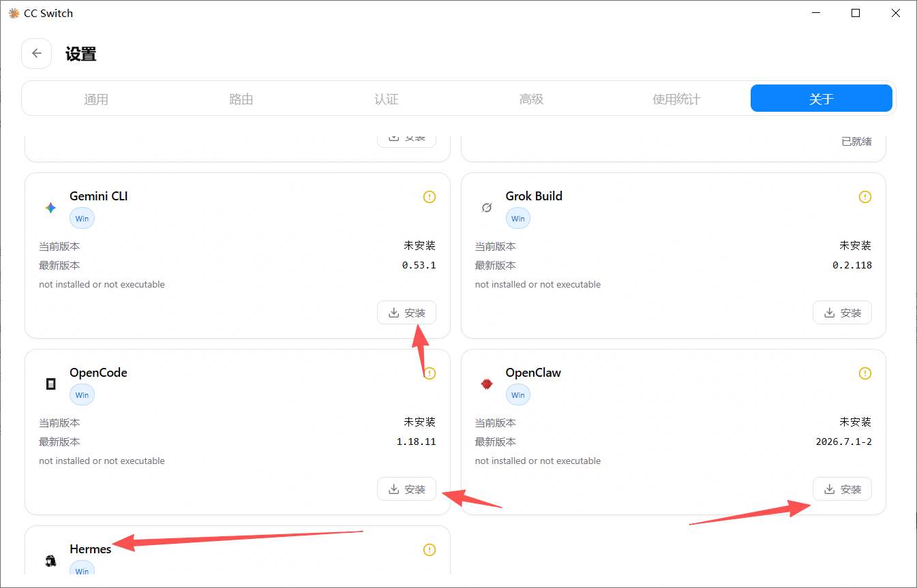Go back using the arrow button
The height and width of the screenshot is (588, 917).
37,54
